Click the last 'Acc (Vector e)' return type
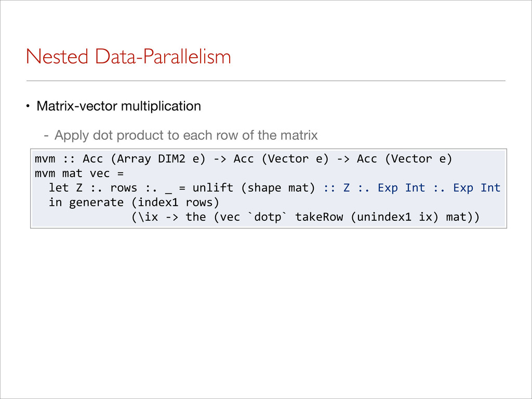This screenshot has width=532, height=399. coord(404,159)
